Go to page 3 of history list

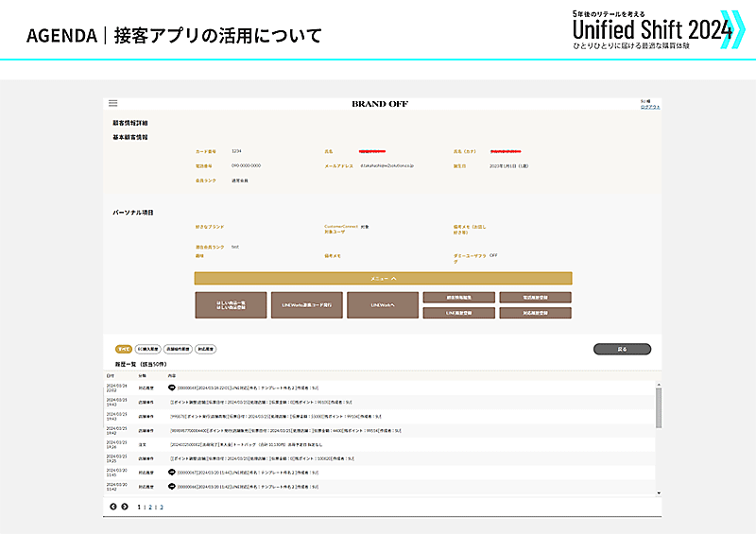pos(161,508)
